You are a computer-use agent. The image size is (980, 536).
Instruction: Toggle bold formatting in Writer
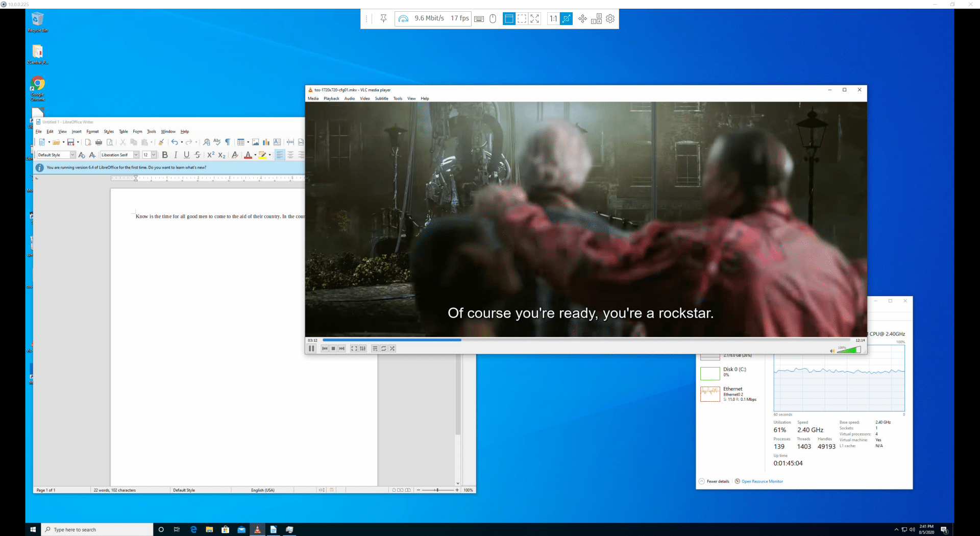click(x=165, y=155)
